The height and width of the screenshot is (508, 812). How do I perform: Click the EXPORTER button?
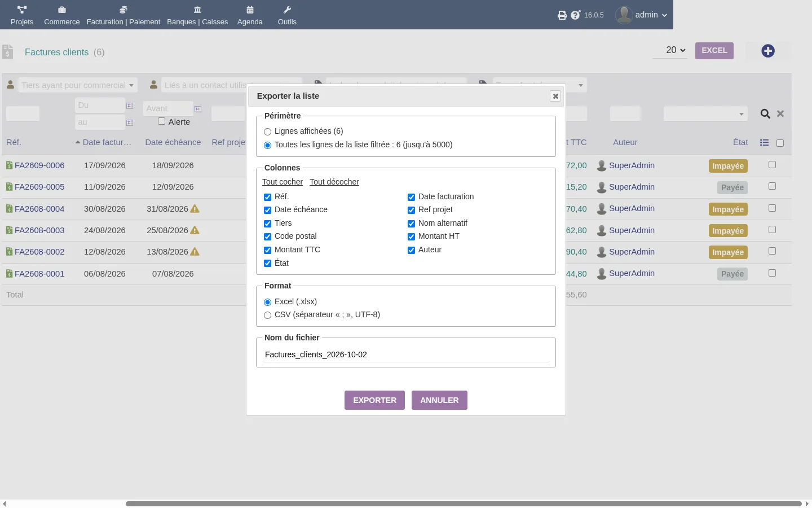pos(374,400)
